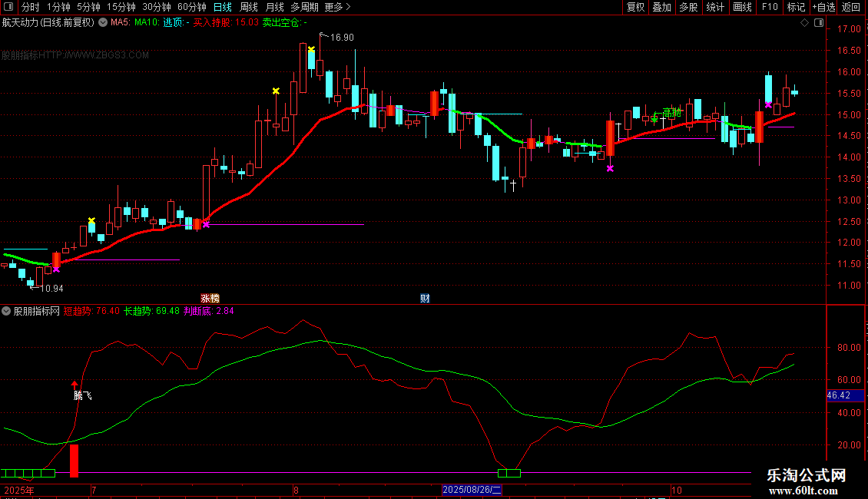
Task: Switch to the 月线 monthly chart
Action: (274, 7)
